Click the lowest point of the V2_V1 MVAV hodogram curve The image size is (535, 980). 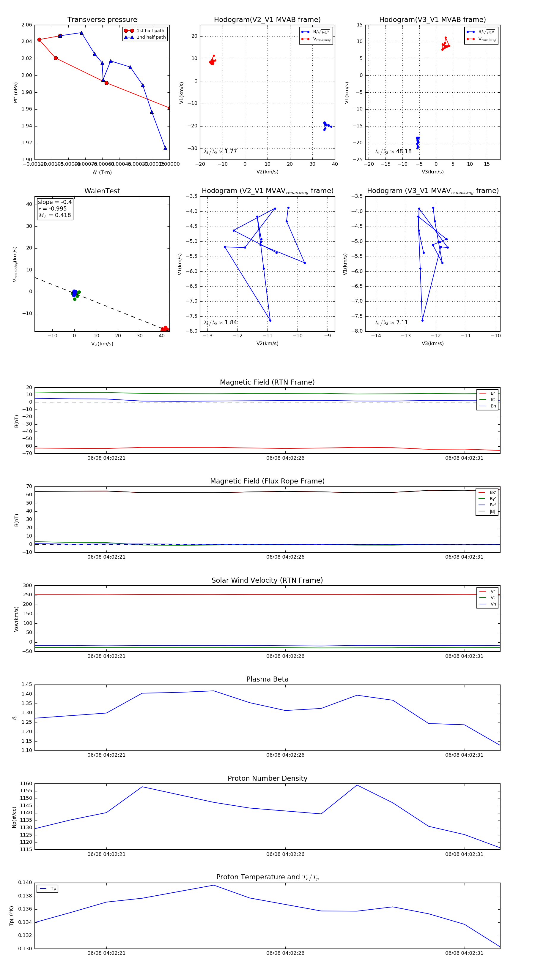pos(270,320)
